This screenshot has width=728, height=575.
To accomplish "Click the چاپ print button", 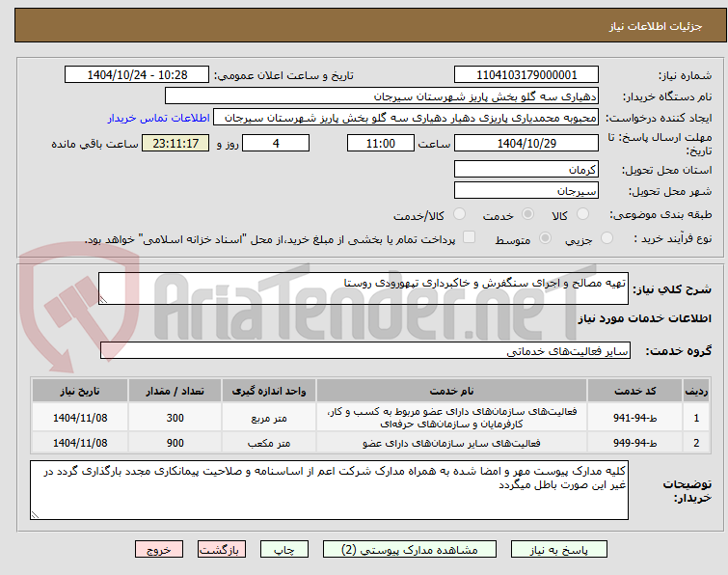I will (x=284, y=550).
